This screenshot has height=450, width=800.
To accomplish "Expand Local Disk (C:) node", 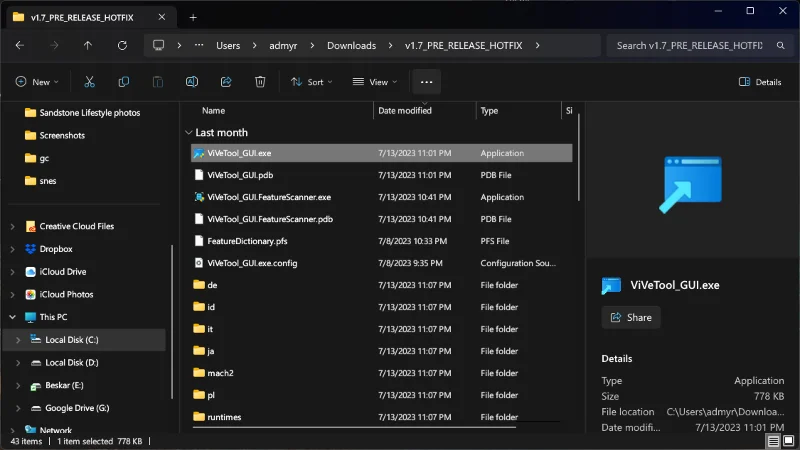I will point(18,340).
